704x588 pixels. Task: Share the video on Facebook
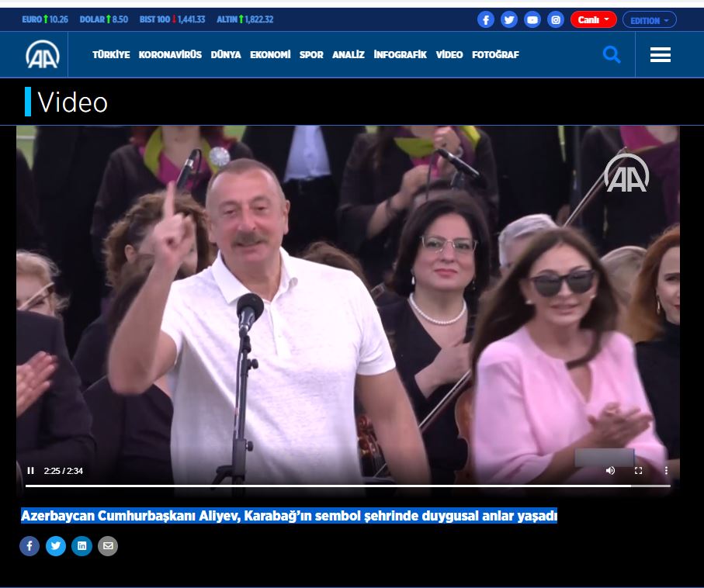tap(29, 546)
